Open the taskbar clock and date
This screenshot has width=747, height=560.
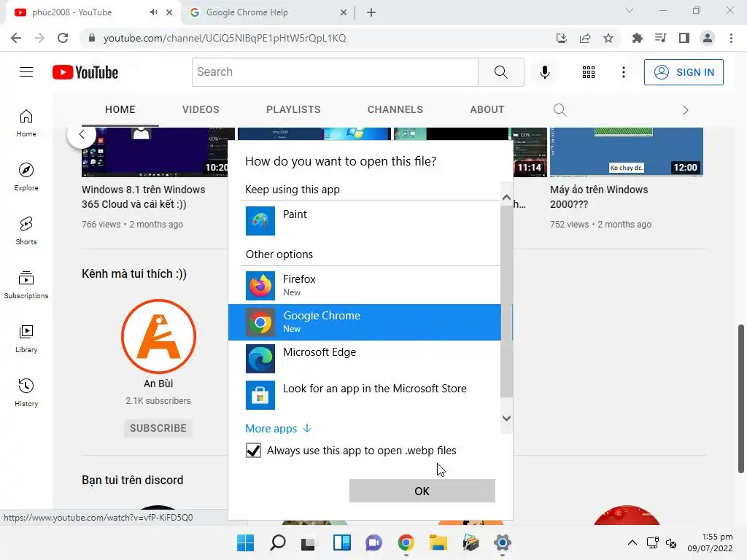click(710, 542)
